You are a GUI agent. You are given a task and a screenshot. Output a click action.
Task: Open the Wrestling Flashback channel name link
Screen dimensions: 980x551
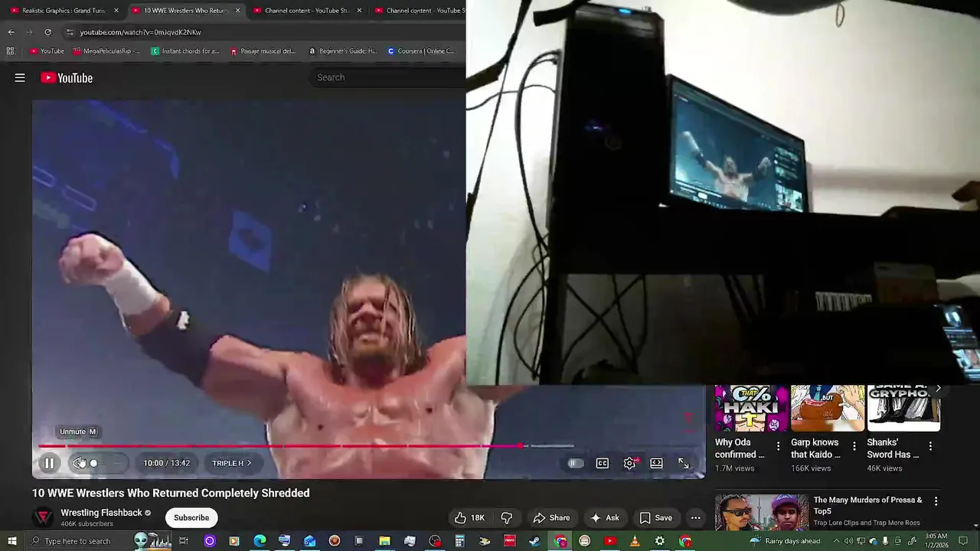(x=101, y=513)
